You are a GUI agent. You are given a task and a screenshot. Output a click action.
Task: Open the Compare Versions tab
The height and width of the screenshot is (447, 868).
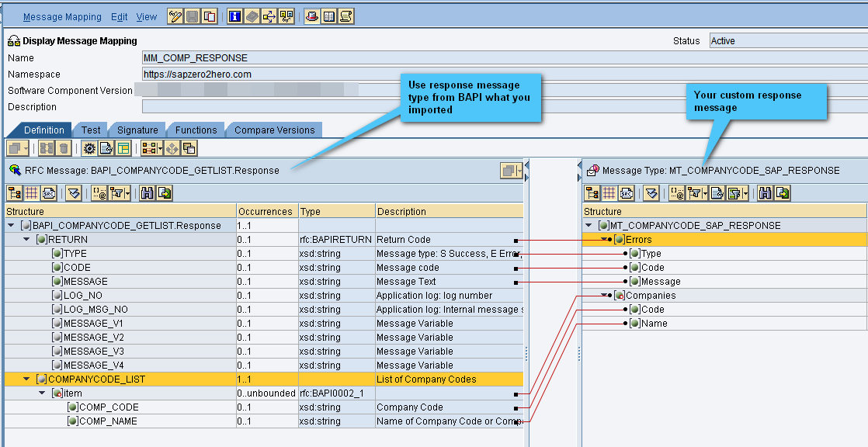[274, 130]
